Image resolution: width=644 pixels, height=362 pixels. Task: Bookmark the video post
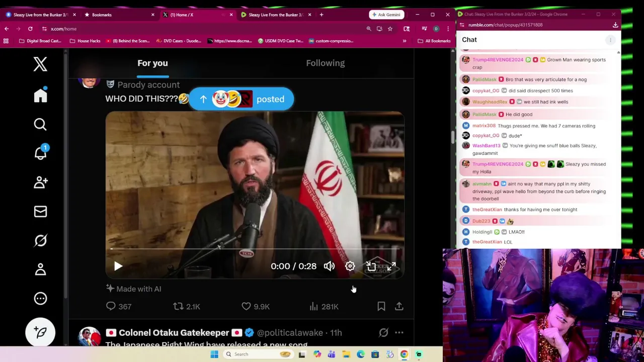tap(381, 306)
